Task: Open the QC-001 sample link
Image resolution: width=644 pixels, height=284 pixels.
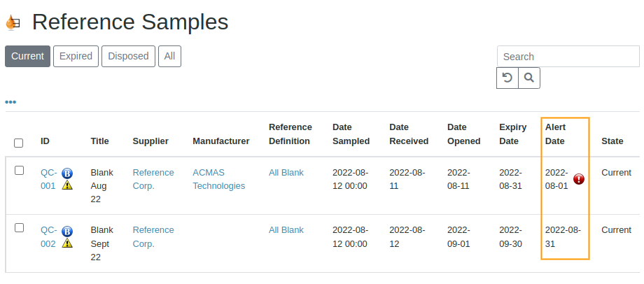Action: [48, 179]
